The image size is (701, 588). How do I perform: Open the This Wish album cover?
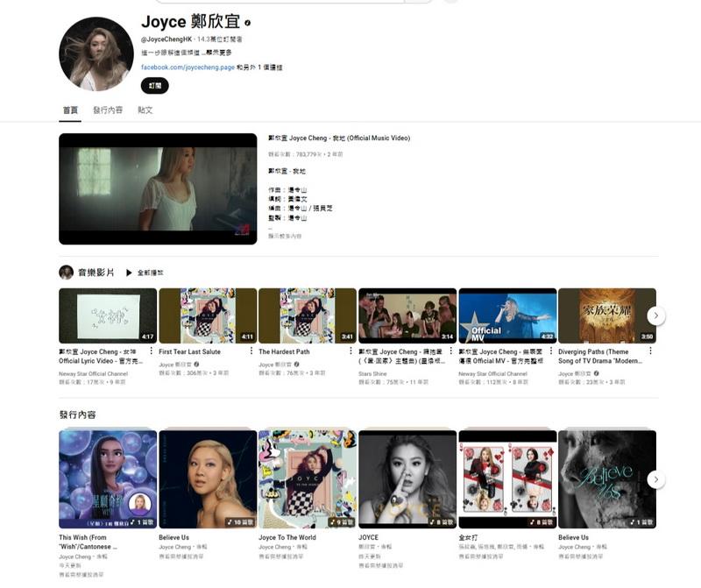tap(108, 479)
